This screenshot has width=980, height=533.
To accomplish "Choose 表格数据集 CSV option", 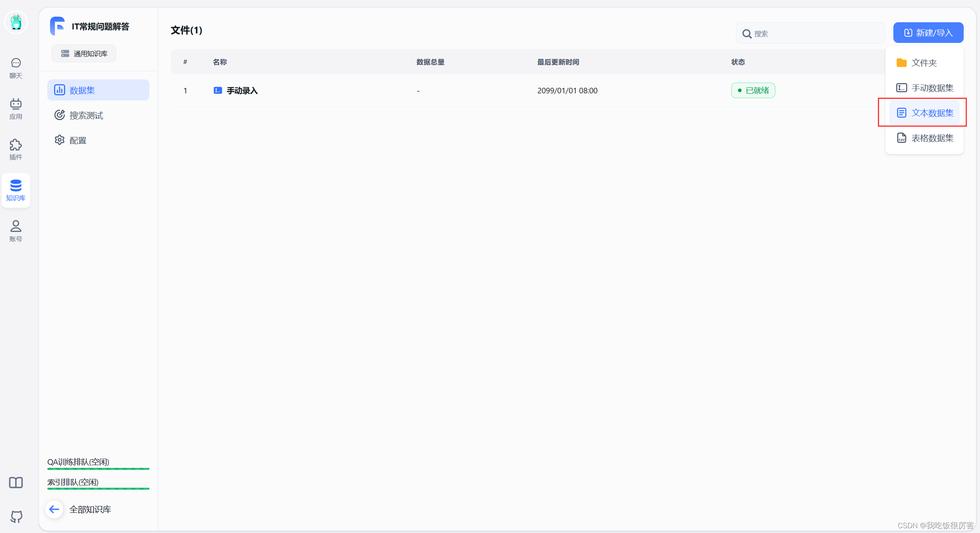I will coord(924,138).
